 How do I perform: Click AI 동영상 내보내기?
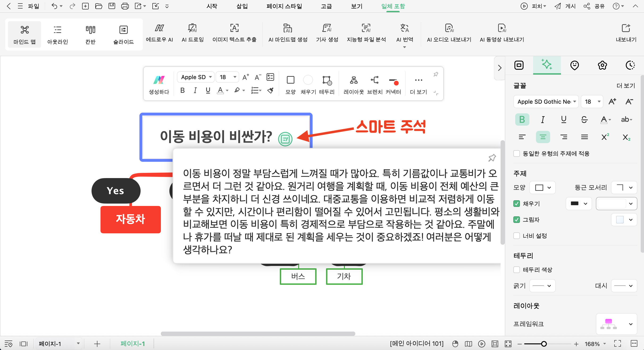[502, 33]
